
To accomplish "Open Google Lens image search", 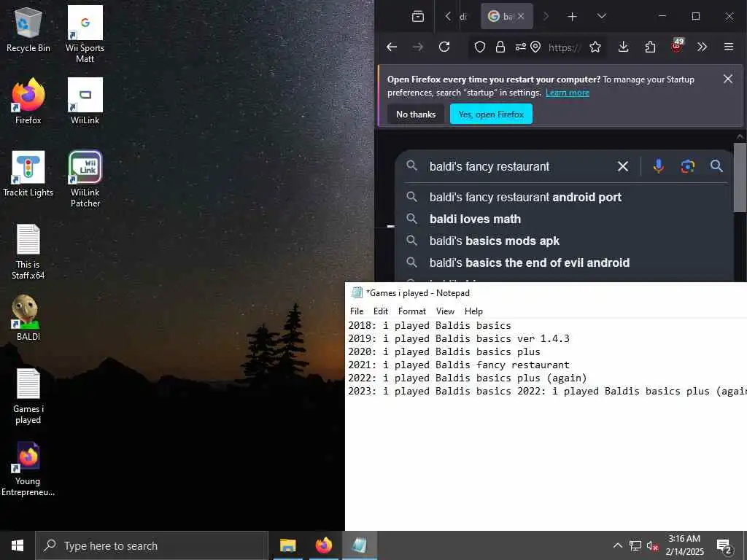I will 687,166.
